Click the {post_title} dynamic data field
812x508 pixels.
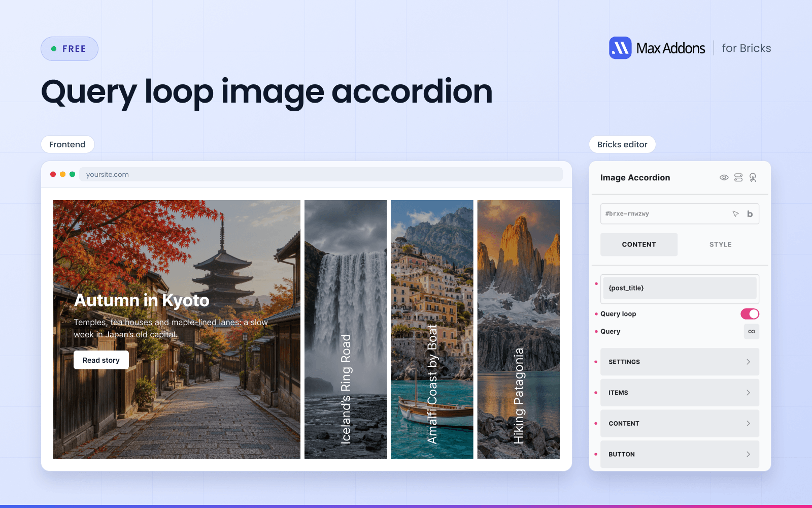(x=680, y=288)
